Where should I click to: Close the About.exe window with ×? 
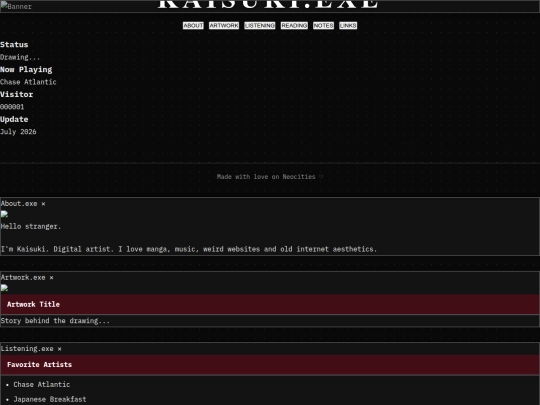point(43,204)
